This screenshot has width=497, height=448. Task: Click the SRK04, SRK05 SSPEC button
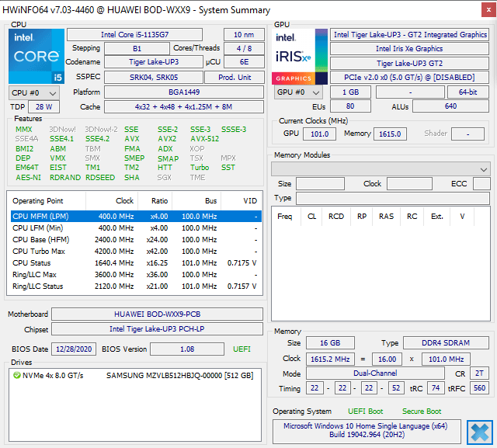[153, 77]
